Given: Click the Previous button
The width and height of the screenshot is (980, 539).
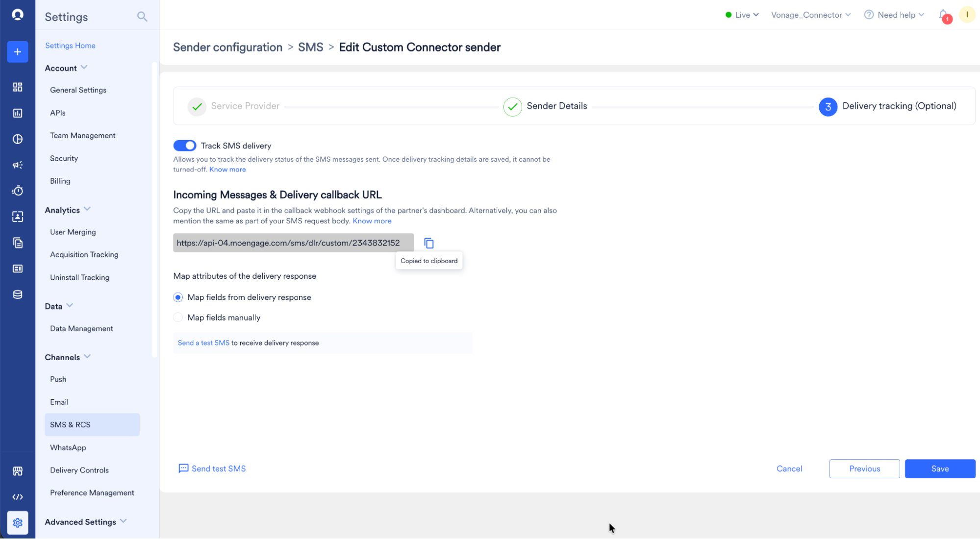Looking at the screenshot, I should click(x=864, y=469).
